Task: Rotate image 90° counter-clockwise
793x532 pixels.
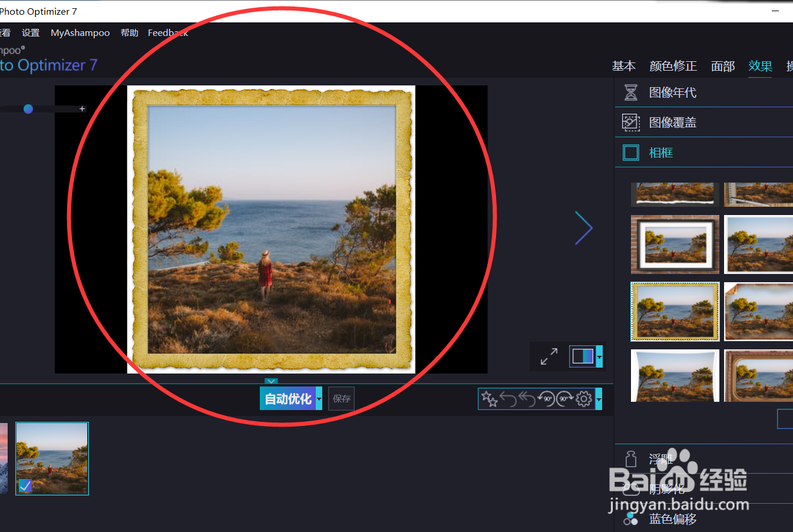Action: 546,399
